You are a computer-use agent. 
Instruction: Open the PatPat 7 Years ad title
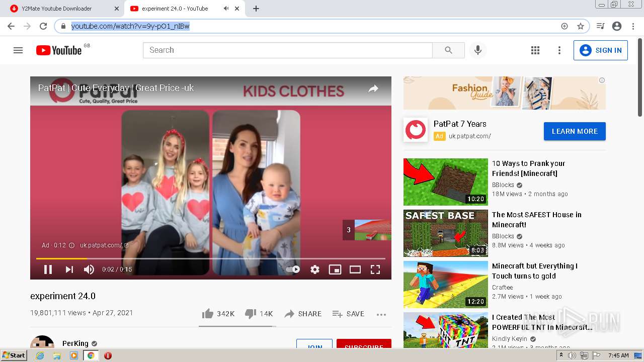click(x=460, y=124)
